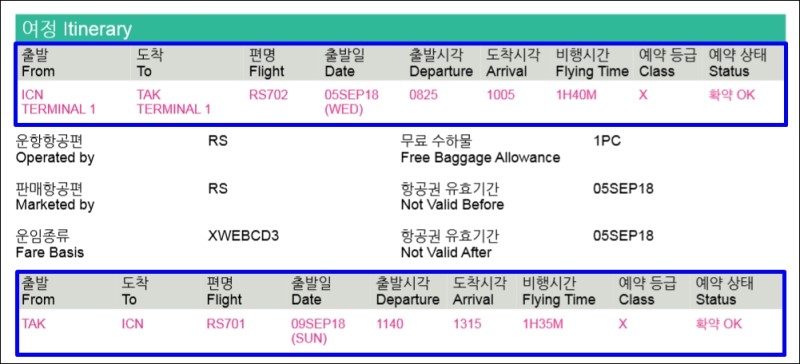Click the Operated by RS value
This screenshot has height=364, width=800.
218,141
